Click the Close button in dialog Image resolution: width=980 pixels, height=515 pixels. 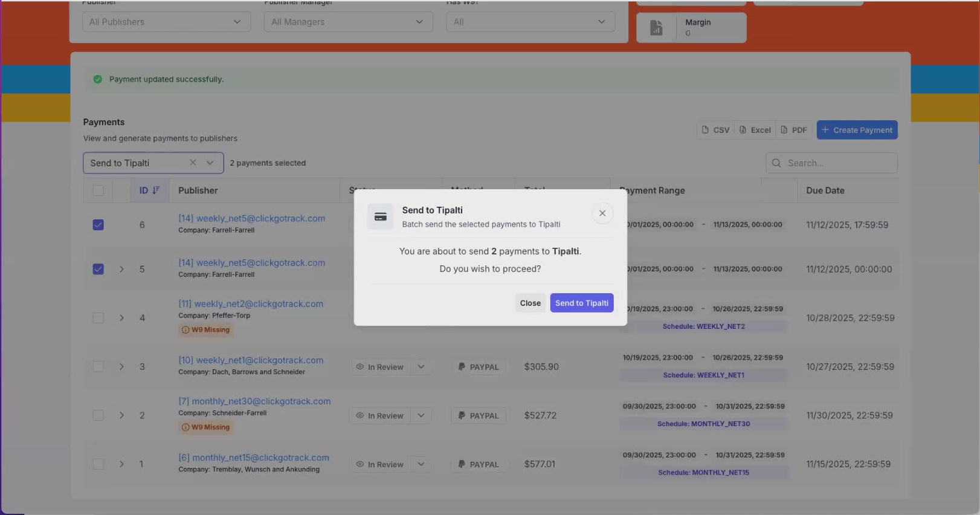(530, 303)
